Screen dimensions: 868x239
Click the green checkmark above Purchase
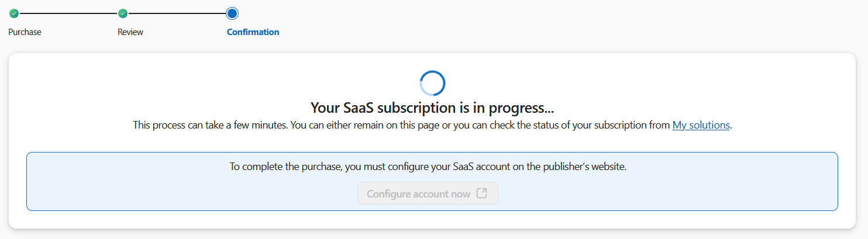tap(14, 13)
